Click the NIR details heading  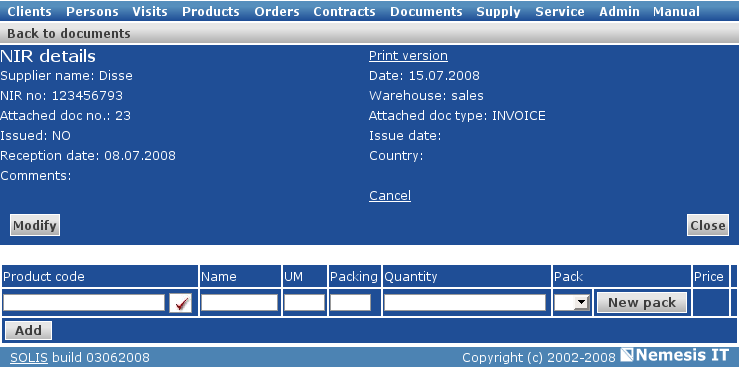point(48,56)
